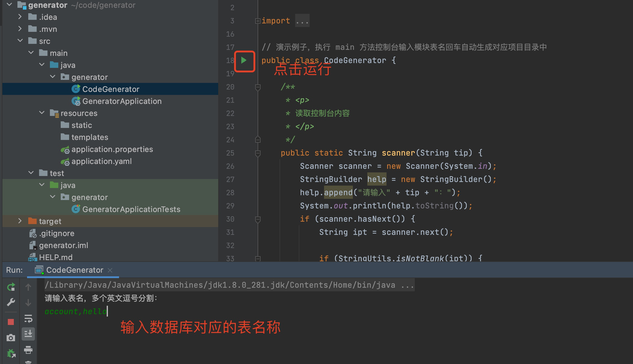Expand the target folder
633x364 pixels.
click(20, 221)
